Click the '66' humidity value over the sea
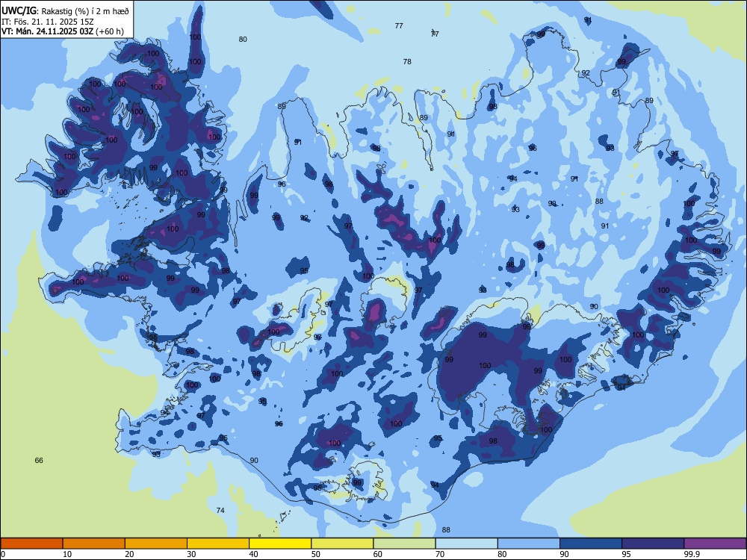747x560 pixels. (39, 460)
